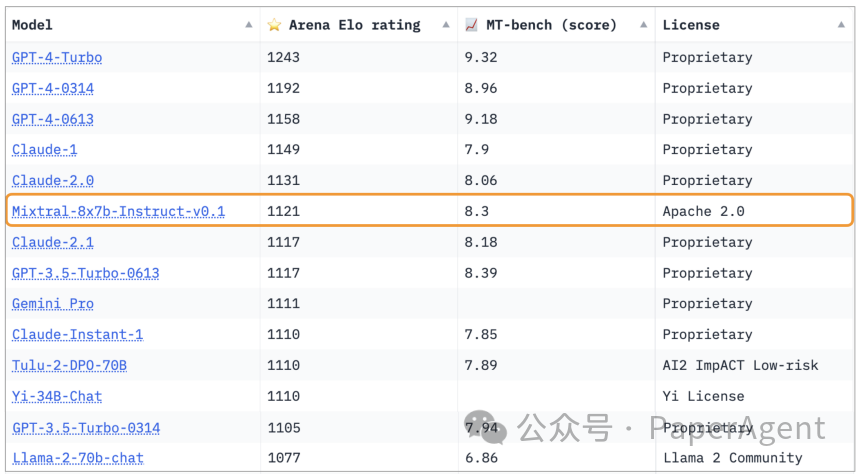
Task: Click the AI2 ImpACT Low-risk license cell
Action: 741,365
